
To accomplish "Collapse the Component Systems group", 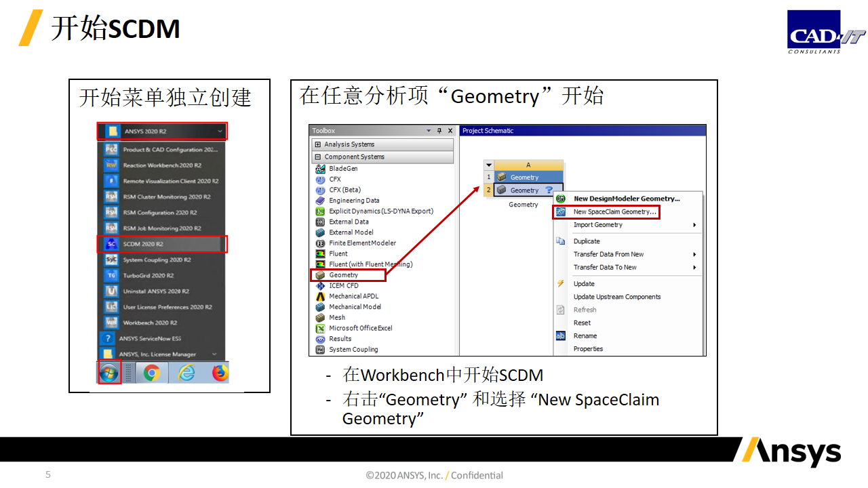I will (317, 157).
